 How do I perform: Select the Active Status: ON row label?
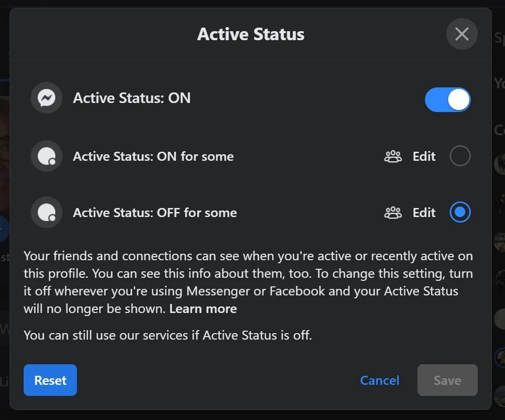pyautogui.click(x=132, y=97)
